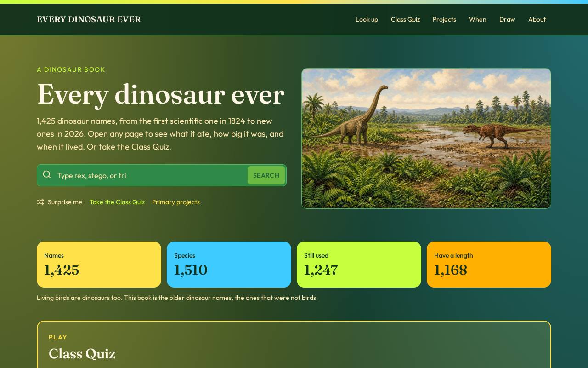
Task: Click the Class Quiz section heading
Action: (x=82, y=354)
